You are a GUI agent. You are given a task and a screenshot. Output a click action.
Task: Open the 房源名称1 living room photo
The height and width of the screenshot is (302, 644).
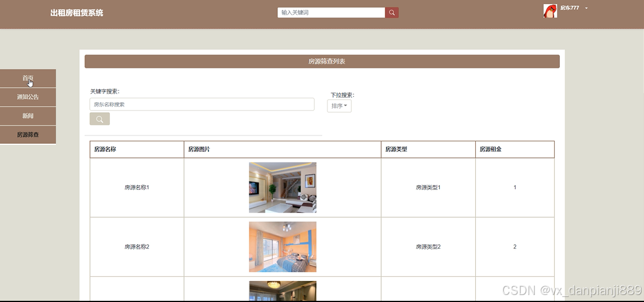[x=283, y=188]
